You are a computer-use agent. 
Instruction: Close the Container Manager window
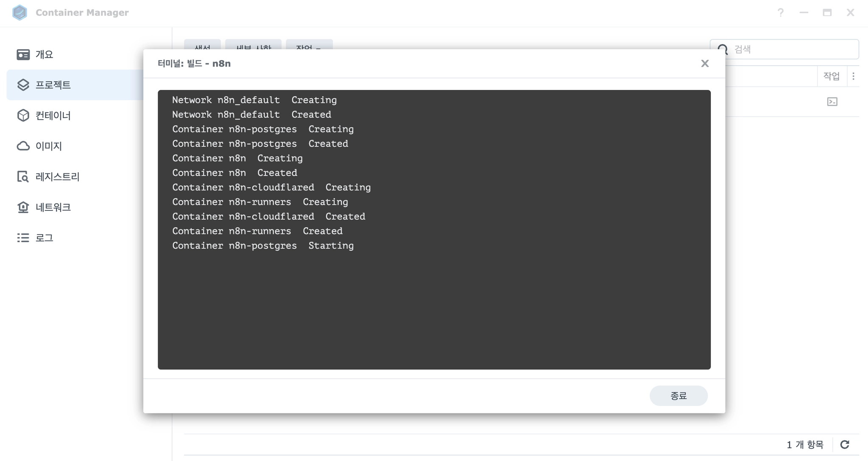point(851,13)
